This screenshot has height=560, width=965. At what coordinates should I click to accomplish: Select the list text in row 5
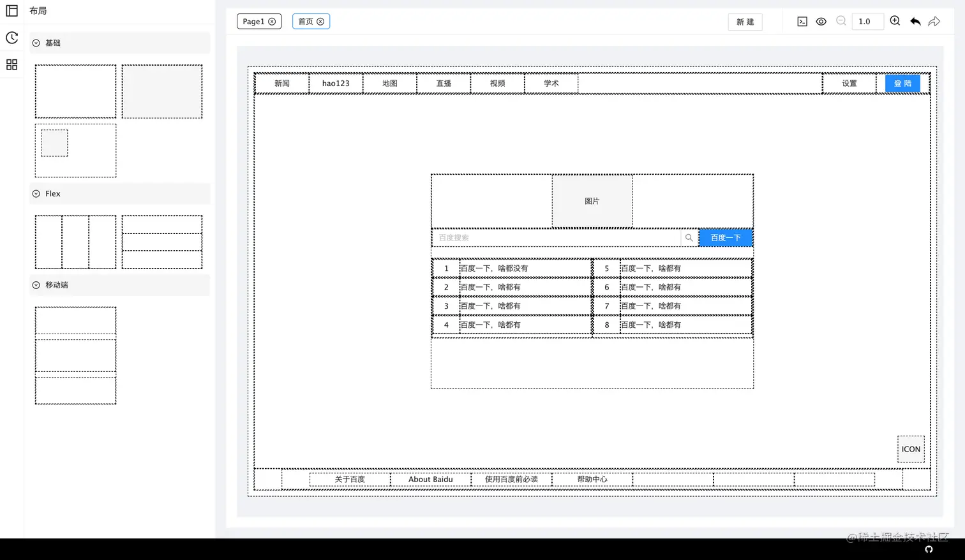click(651, 269)
